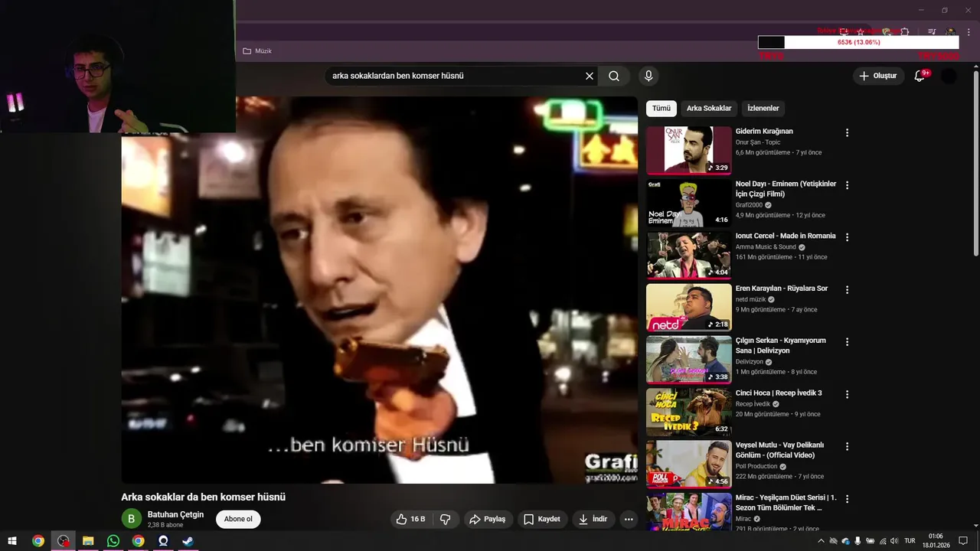
Task: Open the Çılgın Serkan Kıyamıyorum Sana thumbnail
Action: [689, 360]
